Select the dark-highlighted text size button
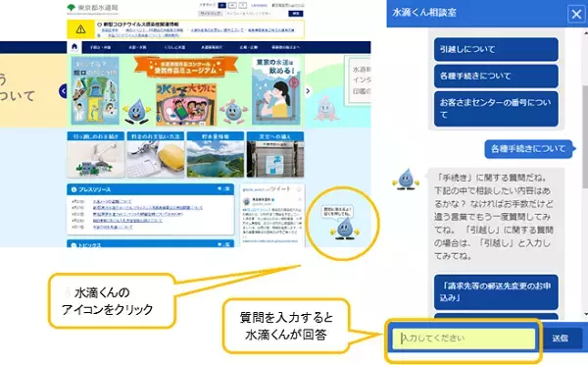The width and height of the screenshot is (588, 365). point(222,5)
